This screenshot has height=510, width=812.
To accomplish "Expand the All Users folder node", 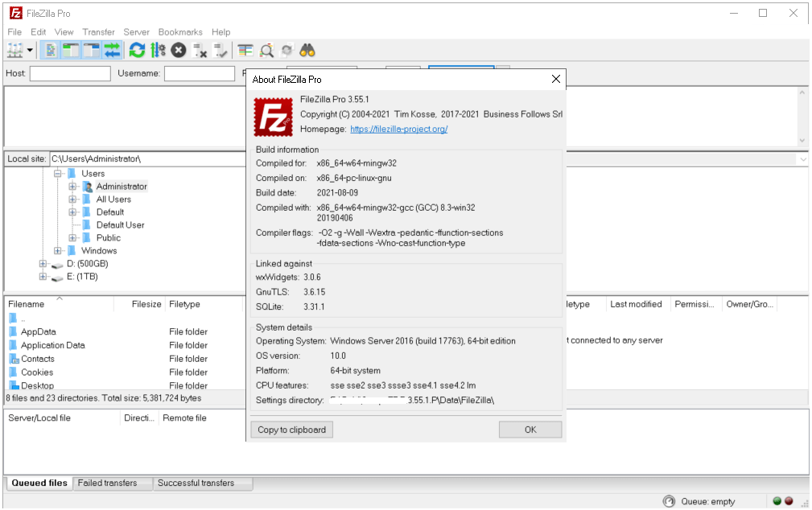I will tap(72, 199).
